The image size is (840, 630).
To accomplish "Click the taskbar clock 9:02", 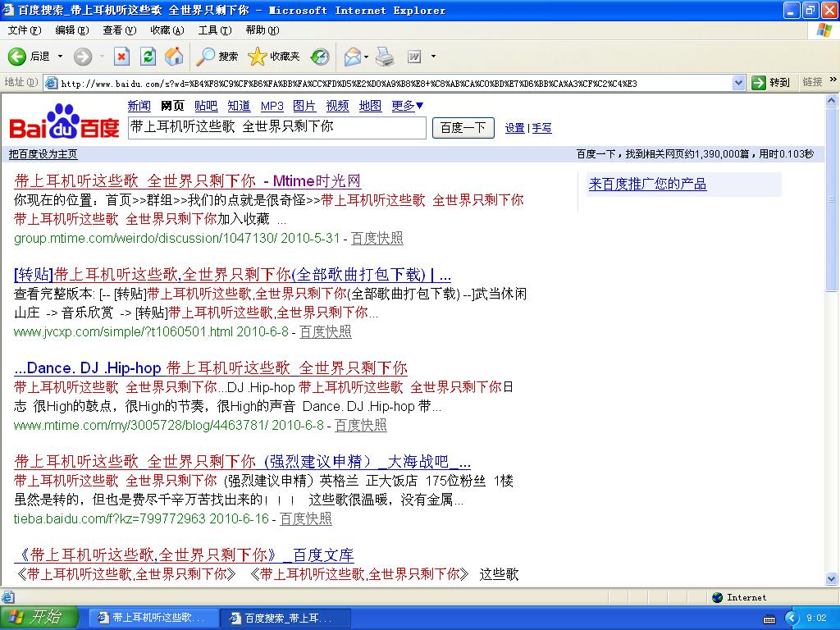I will point(816,619).
